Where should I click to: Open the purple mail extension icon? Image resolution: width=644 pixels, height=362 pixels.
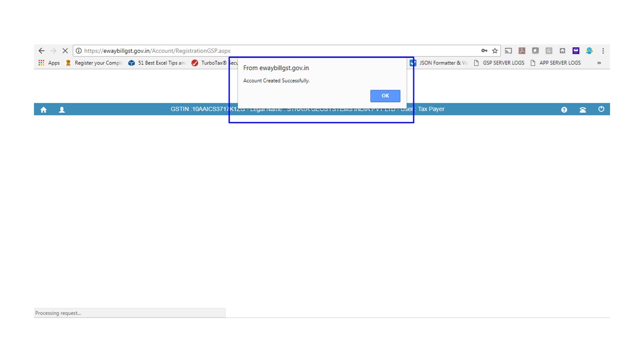coord(576,51)
